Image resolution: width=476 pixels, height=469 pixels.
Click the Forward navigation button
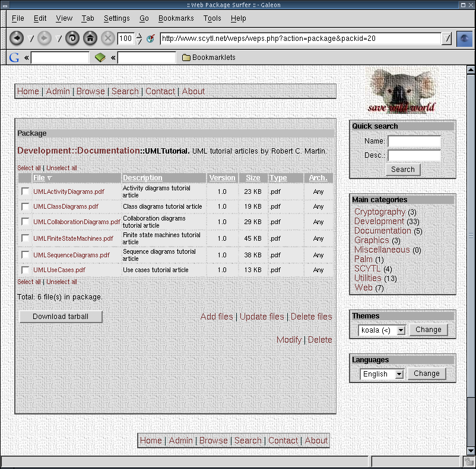(x=44, y=39)
